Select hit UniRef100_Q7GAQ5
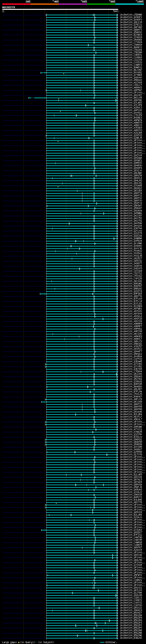 (x=131, y=186)
